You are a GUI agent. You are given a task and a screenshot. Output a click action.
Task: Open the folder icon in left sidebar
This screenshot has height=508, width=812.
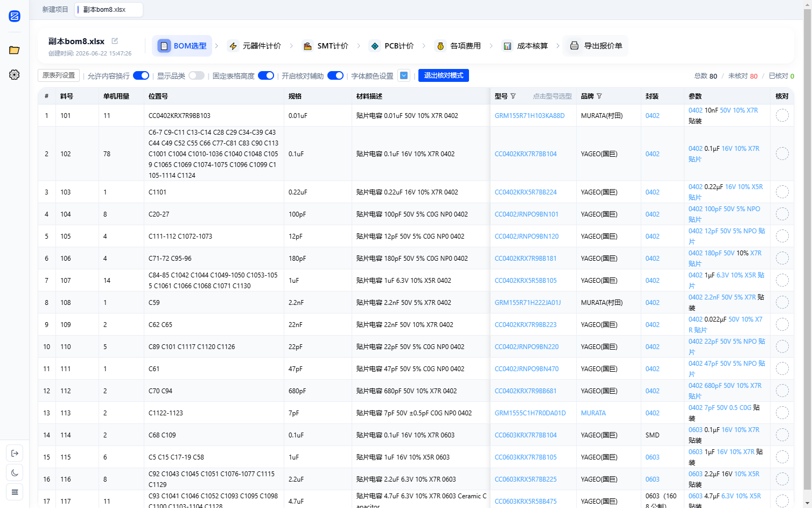[15, 50]
